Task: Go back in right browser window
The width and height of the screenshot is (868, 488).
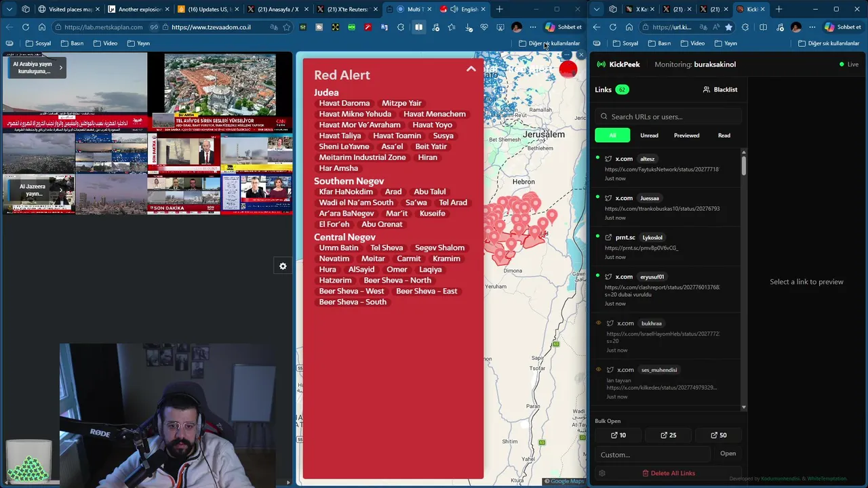Action: click(x=597, y=27)
